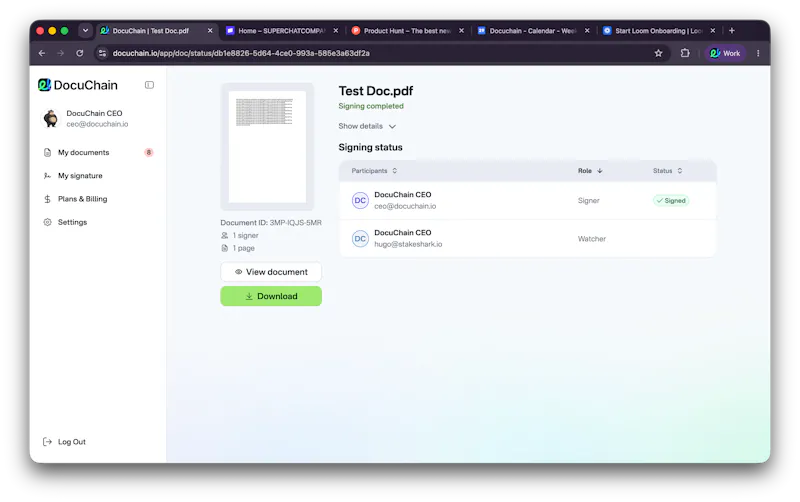Viewport: 800px width, 502px height.
Task: Go back in browser history
Action: (x=42, y=53)
